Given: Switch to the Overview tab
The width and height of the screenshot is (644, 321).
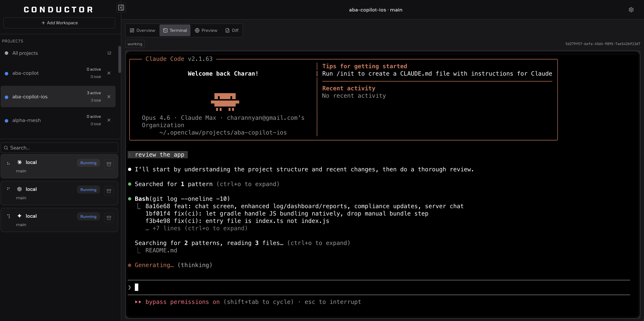Looking at the screenshot, I should 143,30.
